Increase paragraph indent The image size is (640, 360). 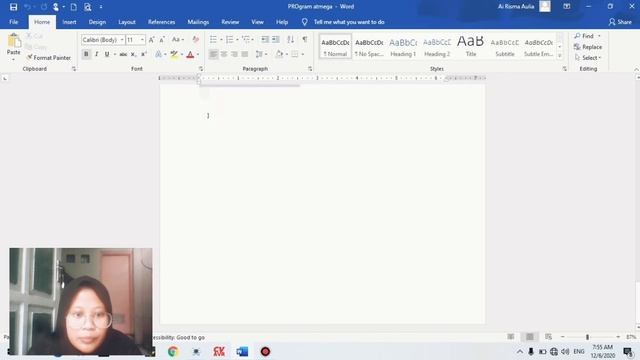[x=276, y=40]
